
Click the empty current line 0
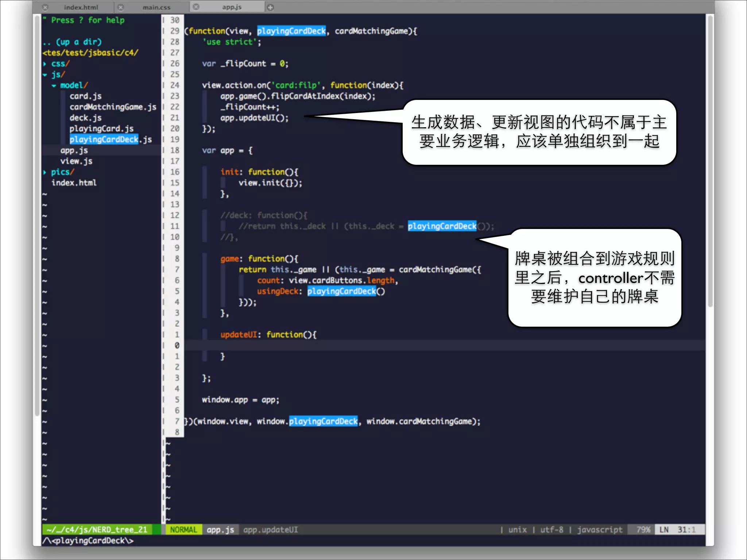(444, 345)
